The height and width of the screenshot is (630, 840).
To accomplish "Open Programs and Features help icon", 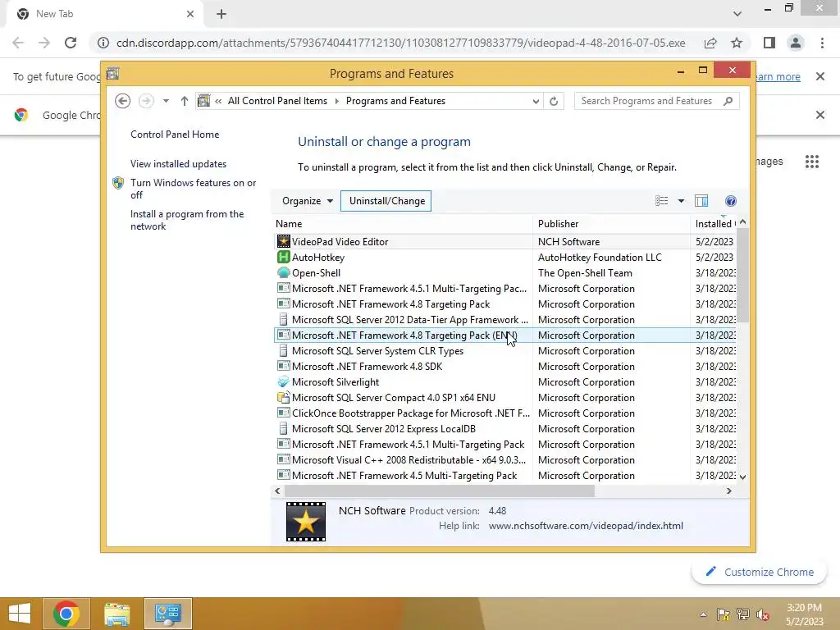I will click(731, 201).
